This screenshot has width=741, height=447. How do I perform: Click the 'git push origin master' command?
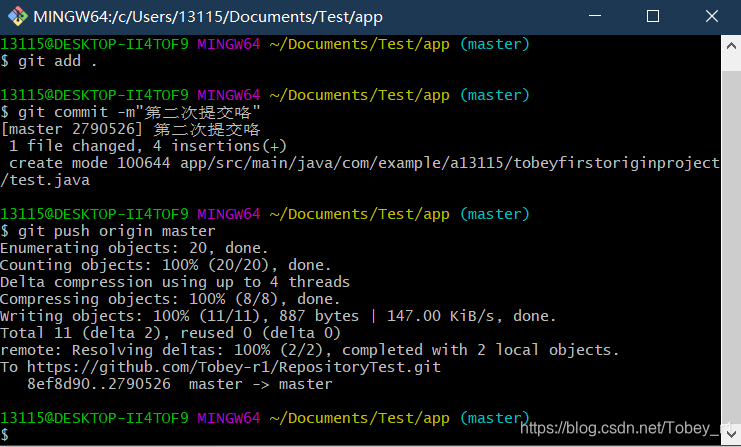coord(108,231)
